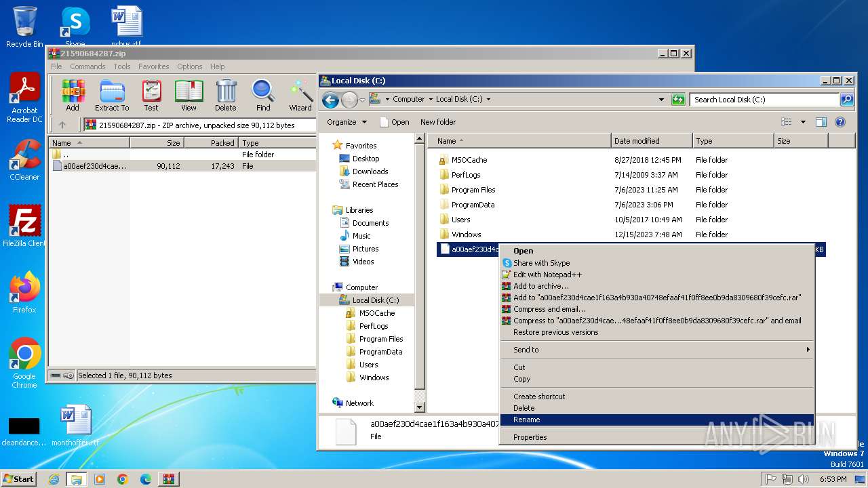This screenshot has width=868, height=488.
Task: Open the WinRAR Favorites menu
Action: 154,66
